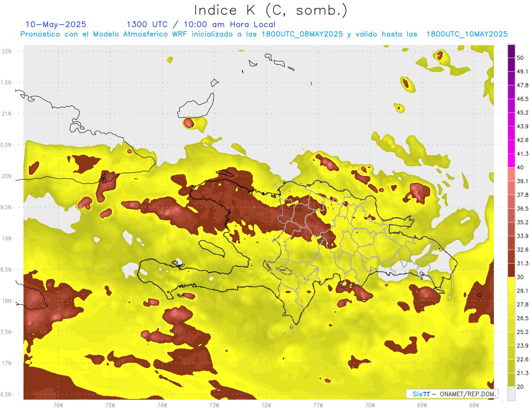Click the '69W' longitude label
532x411 pixels.
(x=422, y=405)
